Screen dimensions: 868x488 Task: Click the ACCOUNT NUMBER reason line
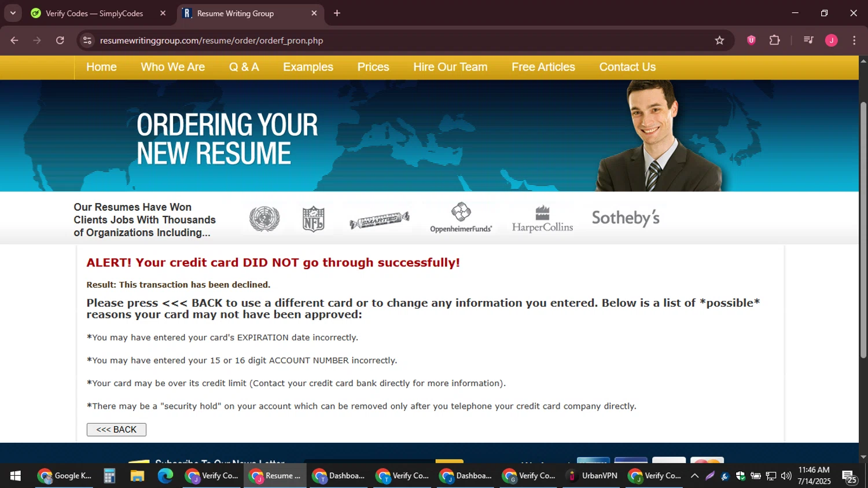pyautogui.click(x=242, y=360)
